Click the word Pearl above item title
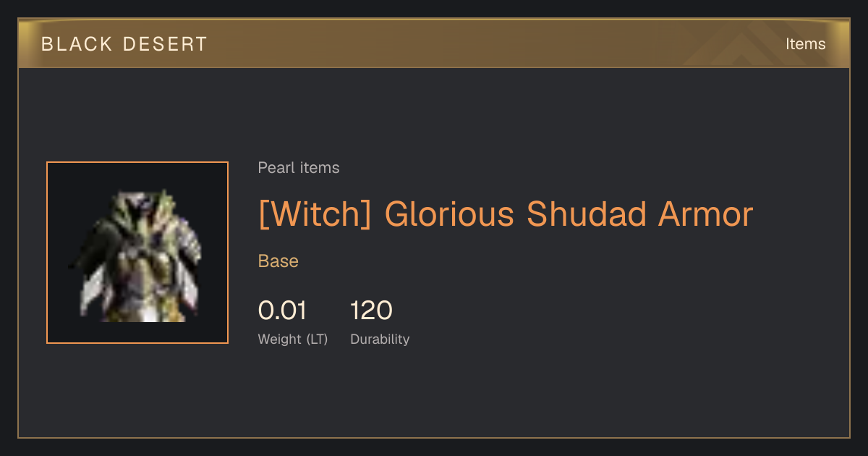 coord(276,168)
